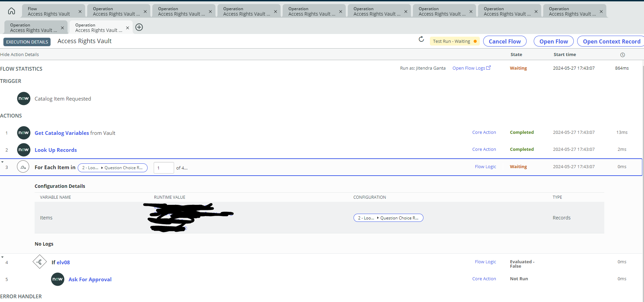The width and height of the screenshot is (644, 302).
Task: Click Core Action label for Get Catalog Variables
Action: [x=484, y=132]
